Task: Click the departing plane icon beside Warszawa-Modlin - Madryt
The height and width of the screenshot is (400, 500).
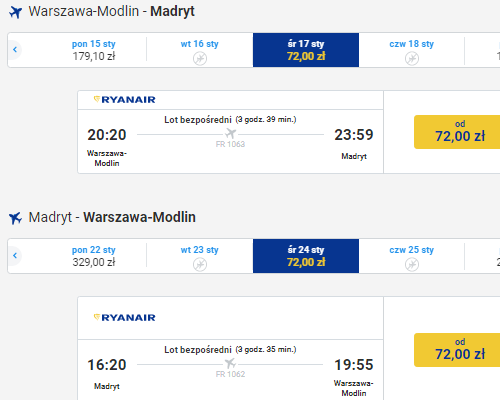Action: (x=15, y=12)
